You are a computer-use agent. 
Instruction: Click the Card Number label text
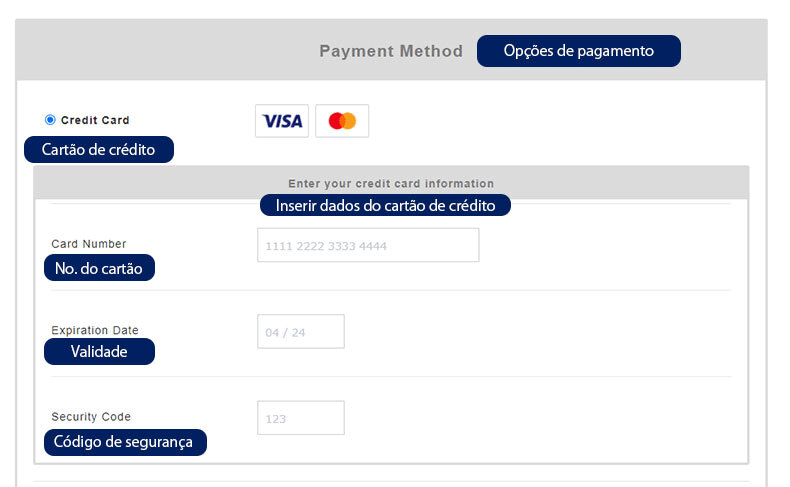pyautogui.click(x=89, y=244)
